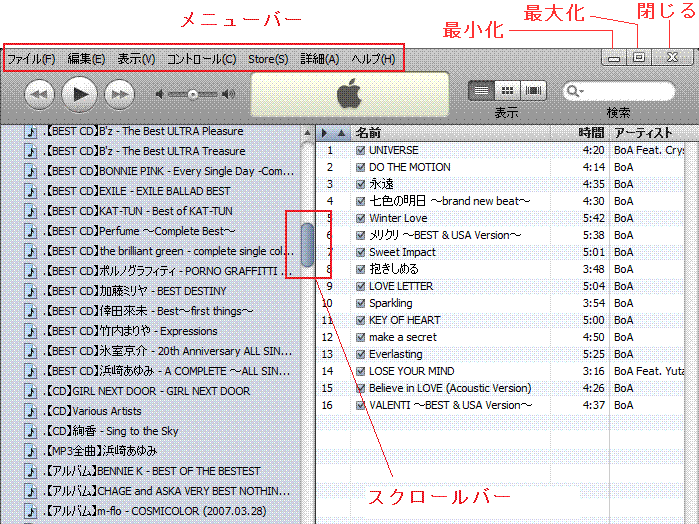Mute with the low-volume speaker icon
This screenshot has width=699, height=524.
[x=160, y=94]
